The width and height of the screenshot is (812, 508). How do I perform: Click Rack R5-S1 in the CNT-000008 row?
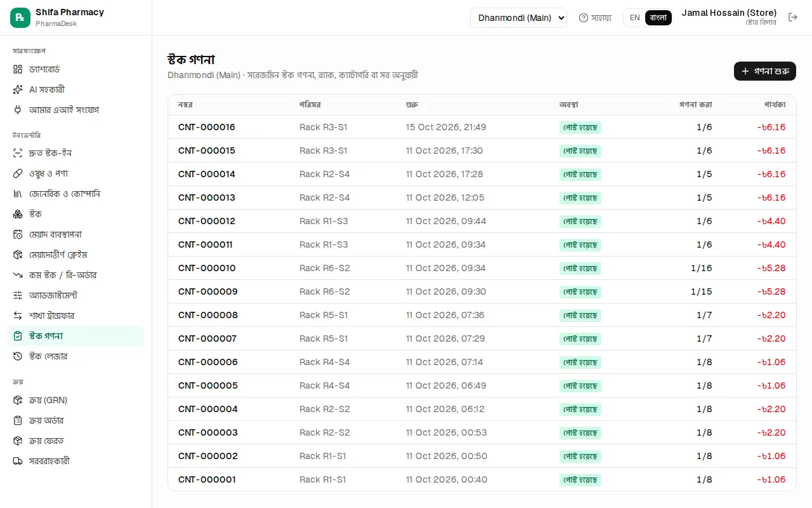click(324, 315)
